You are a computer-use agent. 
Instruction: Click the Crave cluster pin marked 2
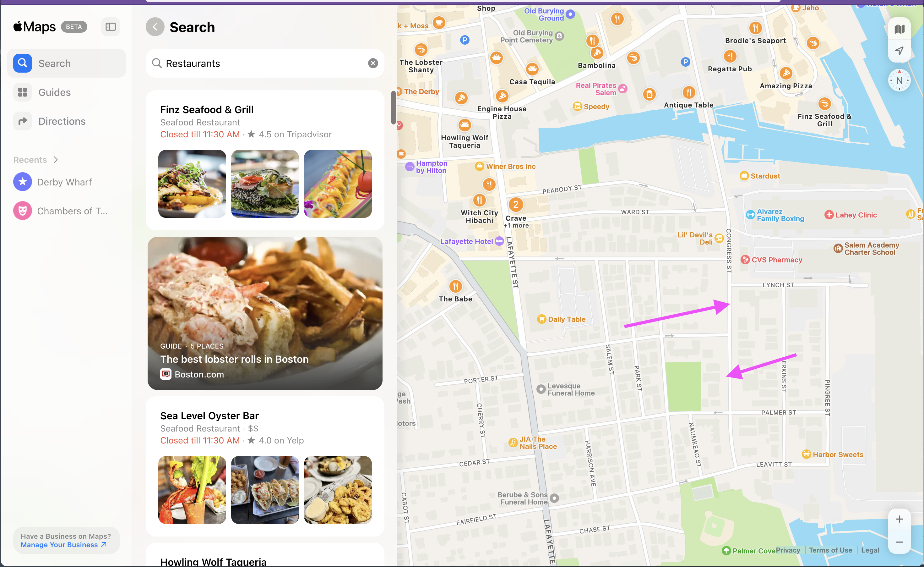[x=516, y=205]
